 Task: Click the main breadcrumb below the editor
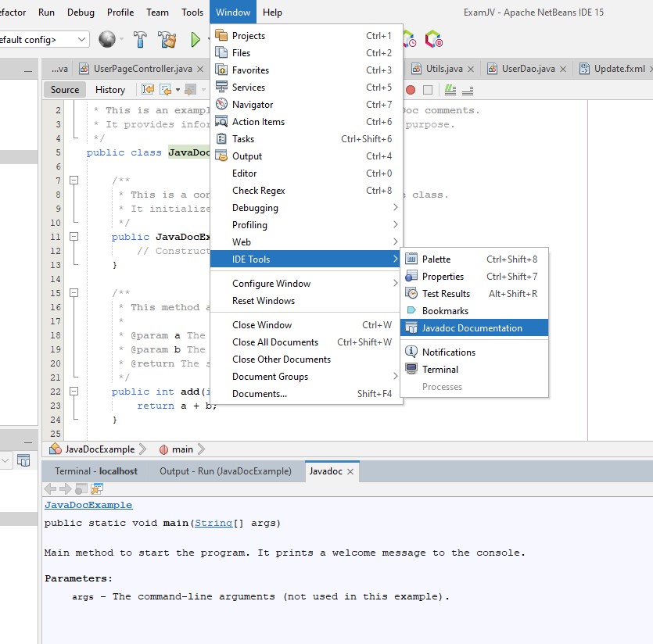[182, 449]
